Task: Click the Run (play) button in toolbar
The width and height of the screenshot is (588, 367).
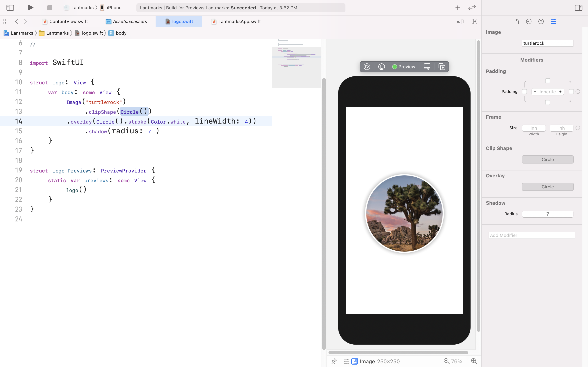Action: (x=30, y=8)
